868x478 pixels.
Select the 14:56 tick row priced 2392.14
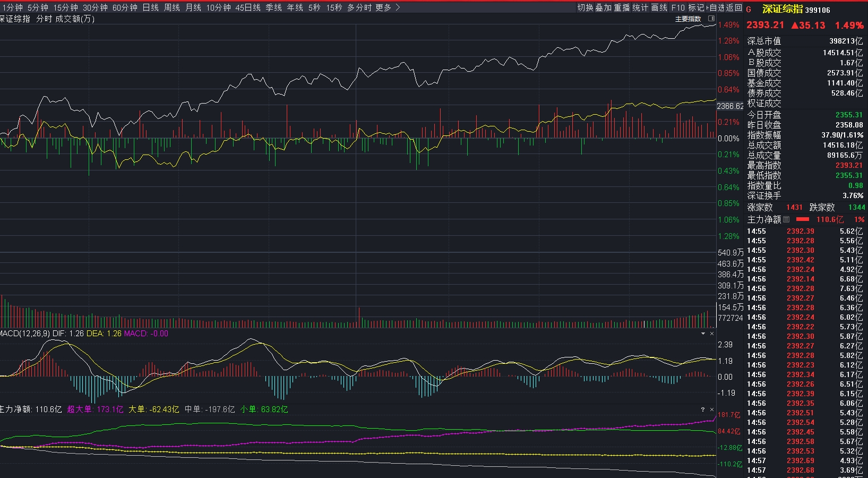(805, 279)
